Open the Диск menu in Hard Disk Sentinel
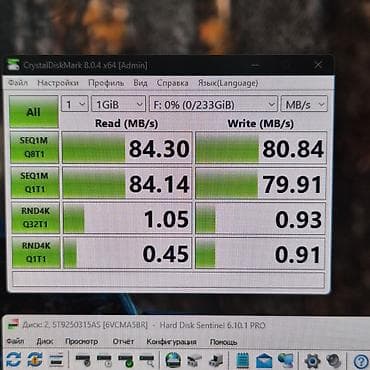Viewport: 370px width, 370px height. coord(45,342)
